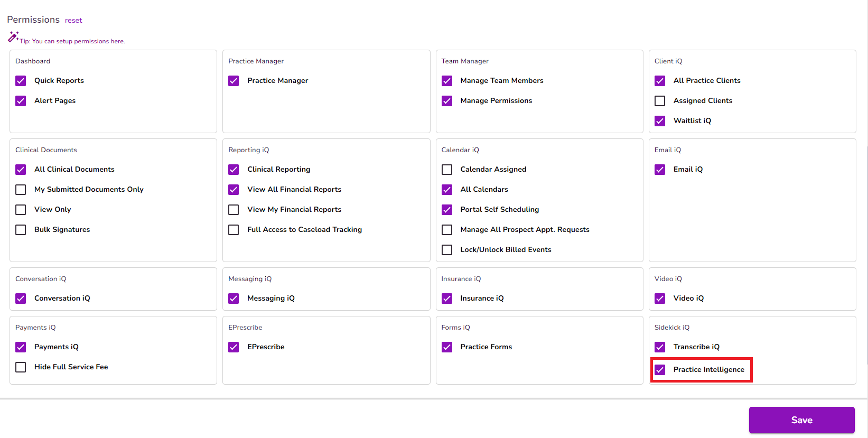Toggle the Conversation iQ checkbox

[21, 299]
